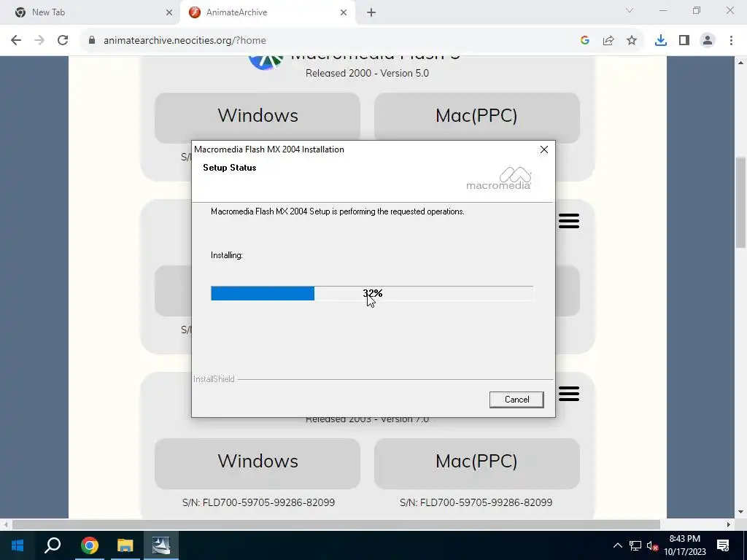The width and height of the screenshot is (747, 560).
Task: Click scroll down arrow on page
Action: pos(741,513)
